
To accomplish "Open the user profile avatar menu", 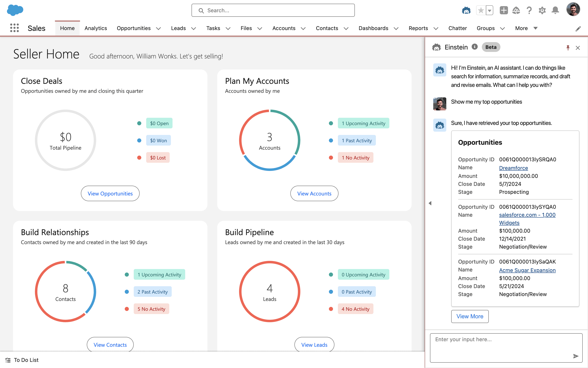I will click(x=573, y=9).
